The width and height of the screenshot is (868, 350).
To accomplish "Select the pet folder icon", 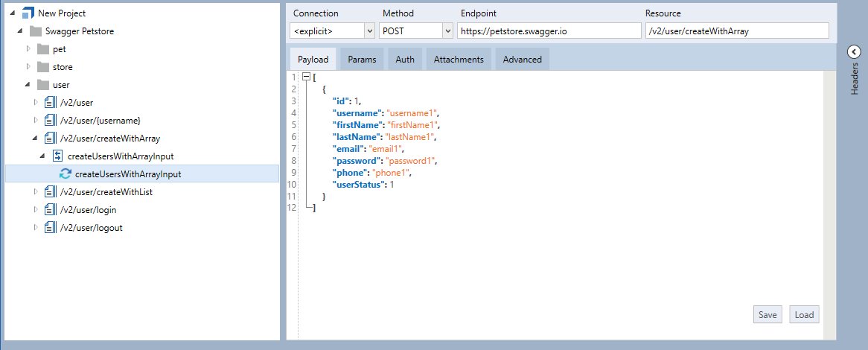I will pyautogui.click(x=43, y=49).
